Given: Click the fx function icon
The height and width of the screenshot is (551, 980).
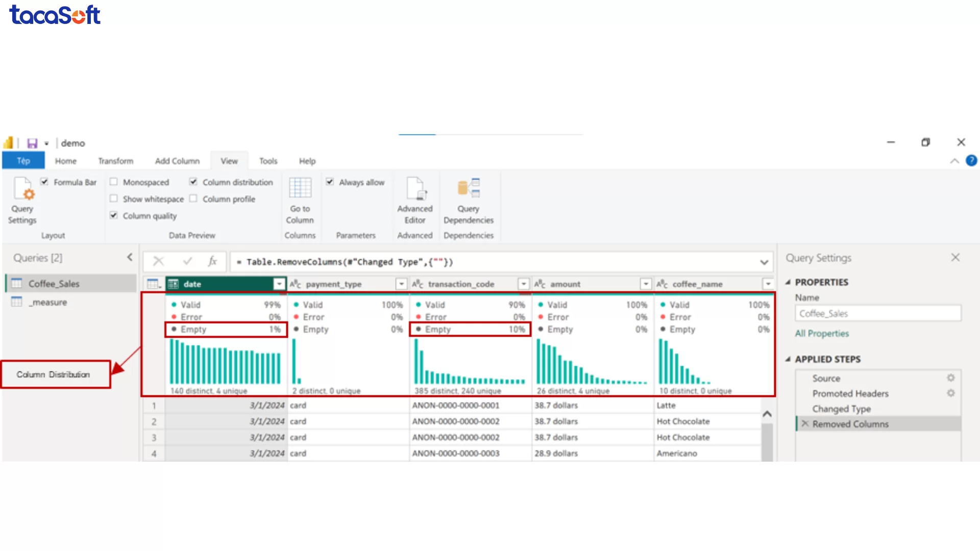Looking at the screenshot, I should tap(212, 261).
